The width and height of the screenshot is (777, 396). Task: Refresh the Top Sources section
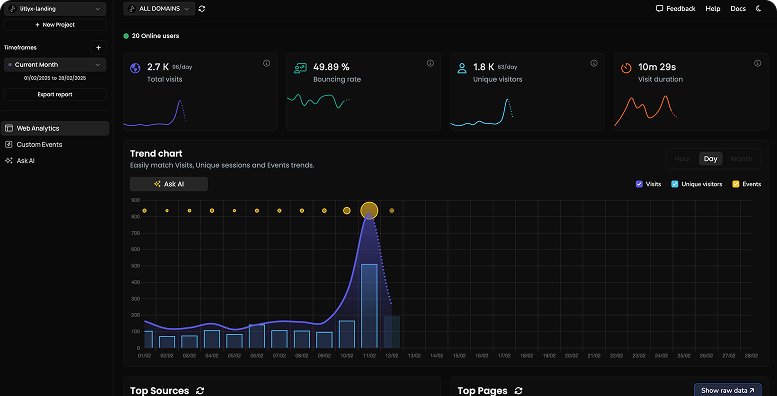click(200, 391)
